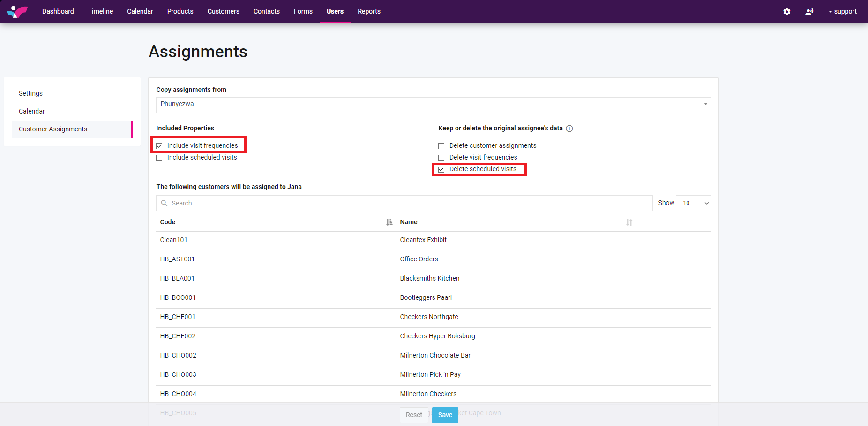Viewport: 868px width, 426px height.
Task: Click the app logo in top-left corner
Action: [x=17, y=11]
